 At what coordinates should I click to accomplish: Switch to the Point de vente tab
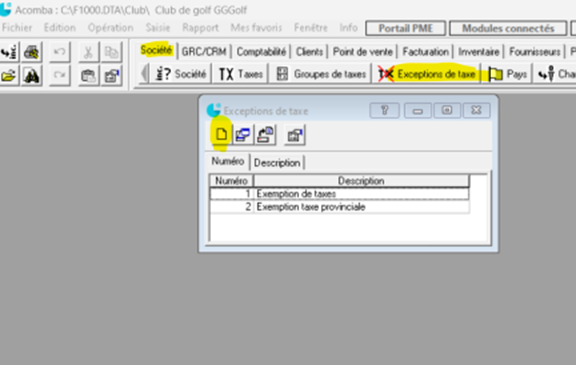coord(363,52)
